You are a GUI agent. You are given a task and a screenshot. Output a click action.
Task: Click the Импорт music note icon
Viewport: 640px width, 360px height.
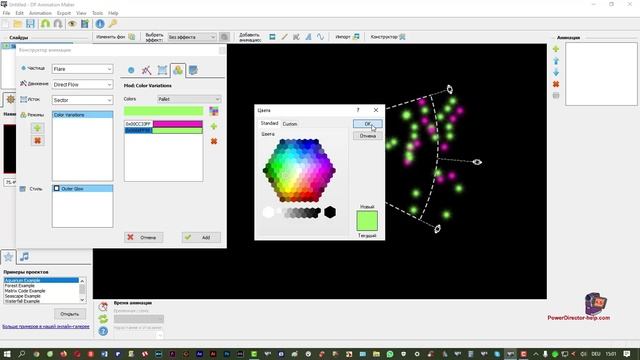point(356,37)
